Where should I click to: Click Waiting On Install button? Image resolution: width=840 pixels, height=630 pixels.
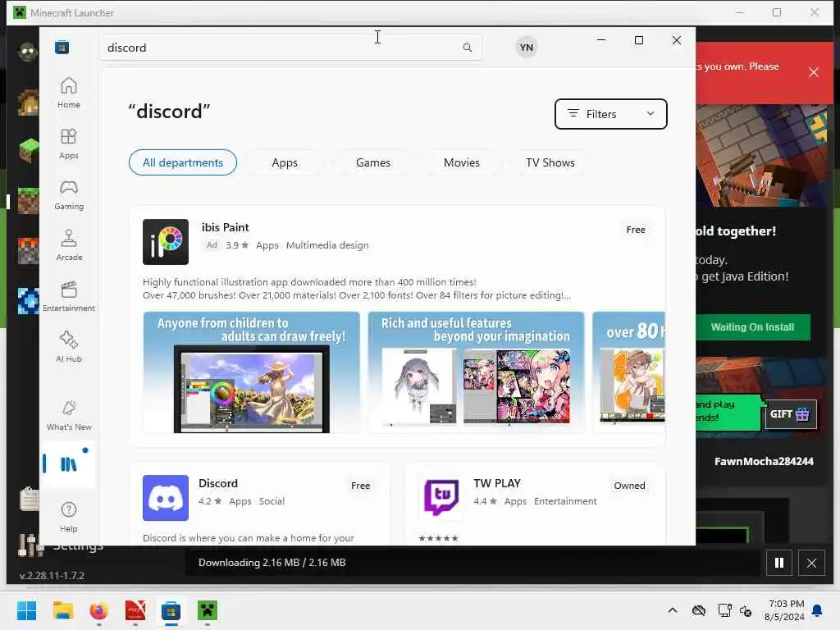pos(752,326)
